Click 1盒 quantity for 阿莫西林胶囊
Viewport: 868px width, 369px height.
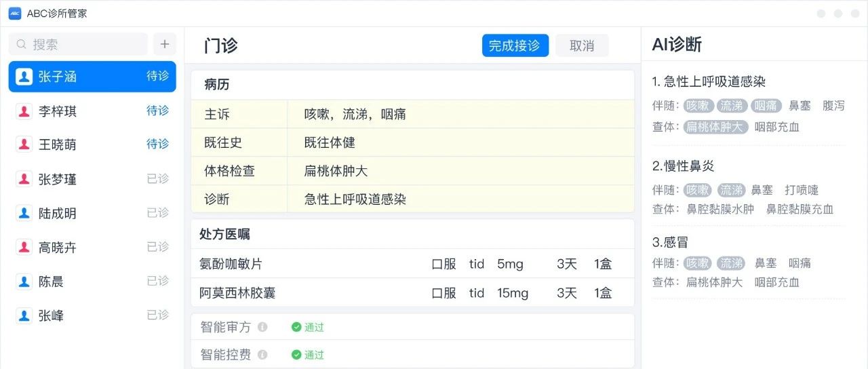point(603,293)
